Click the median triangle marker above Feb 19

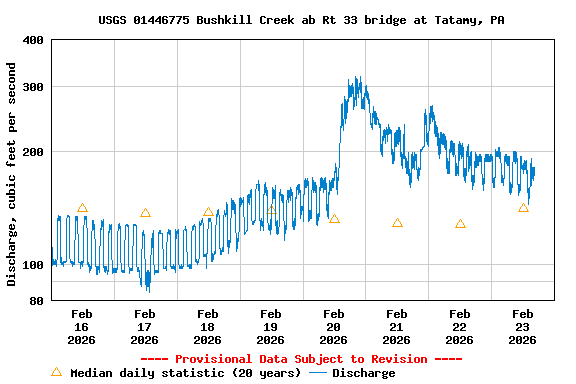click(271, 210)
